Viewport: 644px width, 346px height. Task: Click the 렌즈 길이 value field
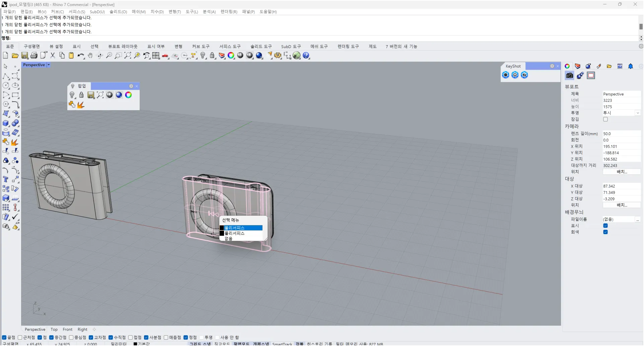point(621,134)
